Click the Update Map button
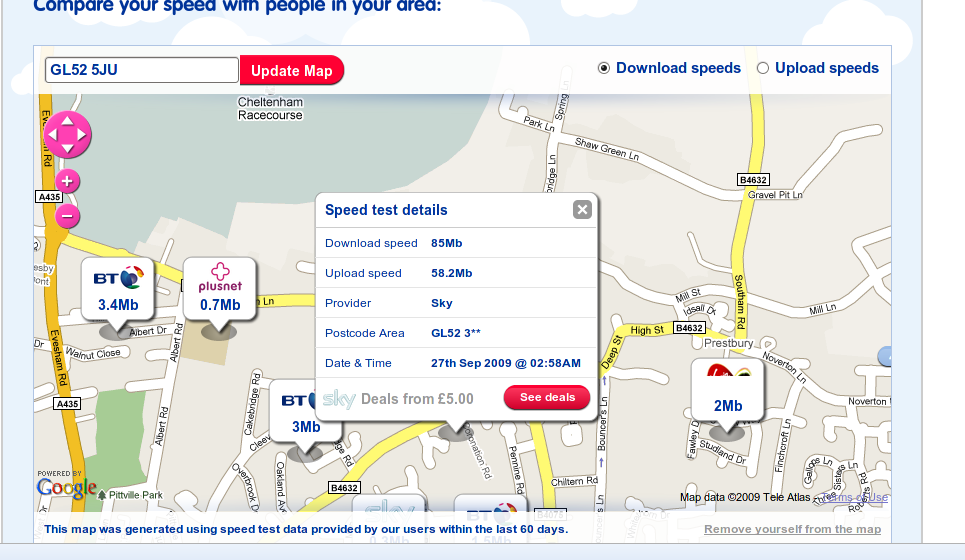The height and width of the screenshot is (560, 965). (292, 71)
